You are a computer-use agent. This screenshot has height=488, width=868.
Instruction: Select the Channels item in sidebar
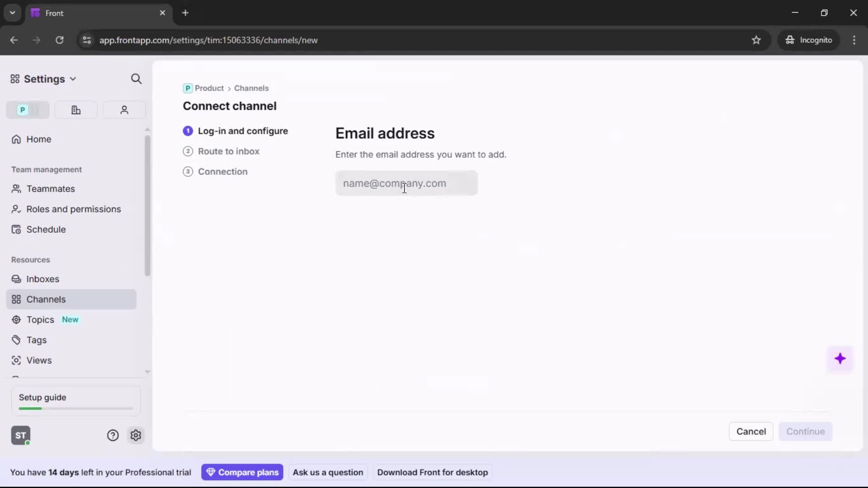[x=45, y=299]
